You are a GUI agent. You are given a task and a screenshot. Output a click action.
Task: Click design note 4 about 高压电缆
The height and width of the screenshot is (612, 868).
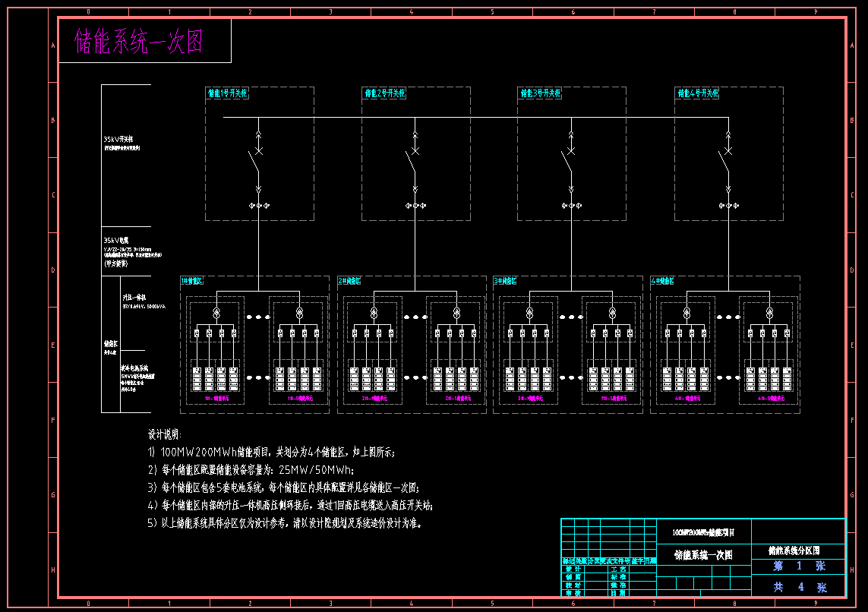pos(290,505)
